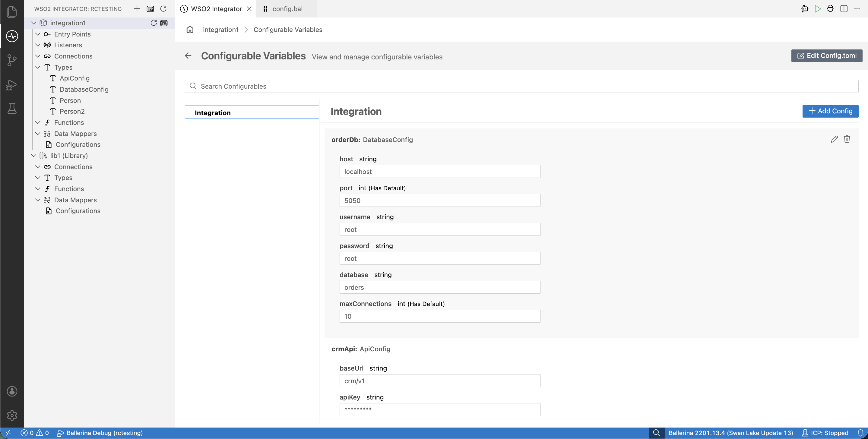Image resolution: width=868 pixels, height=439 pixels.
Task: Edit the orderDb config with the pencil icon
Action: coord(834,139)
